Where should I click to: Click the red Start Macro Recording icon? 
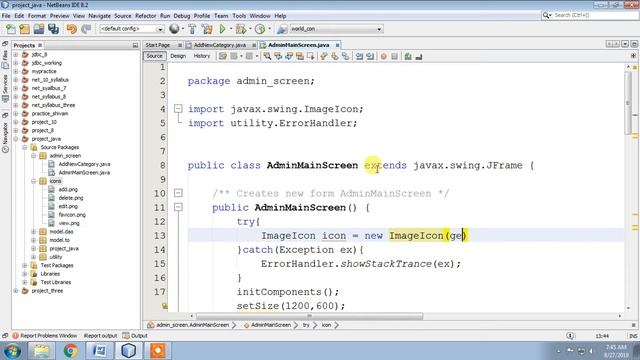384,56
